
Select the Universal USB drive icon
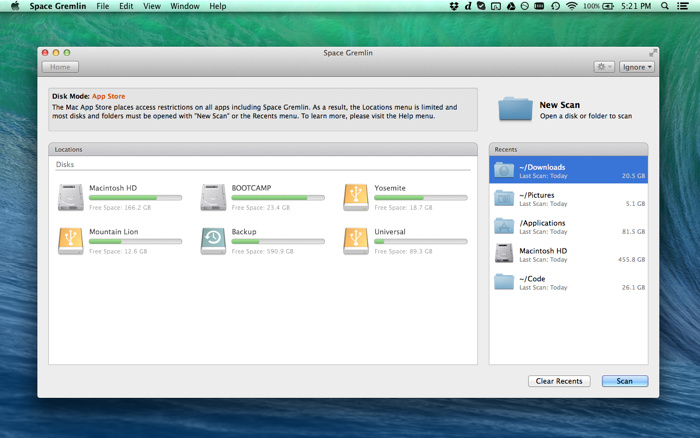pos(356,241)
